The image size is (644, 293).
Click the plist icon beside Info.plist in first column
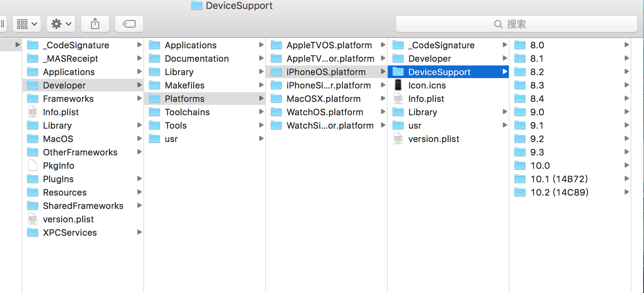(x=33, y=112)
